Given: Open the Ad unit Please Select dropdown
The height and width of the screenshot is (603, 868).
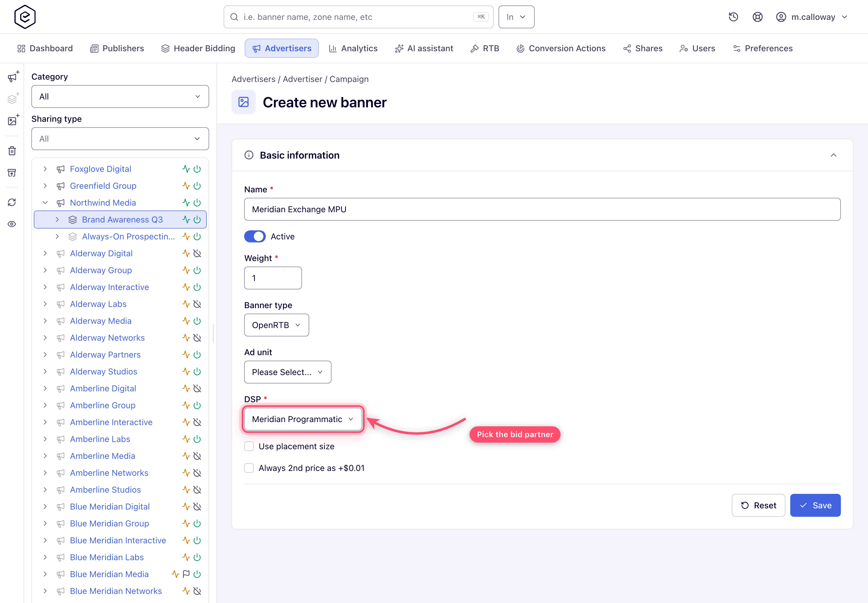Looking at the screenshot, I should (288, 372).
